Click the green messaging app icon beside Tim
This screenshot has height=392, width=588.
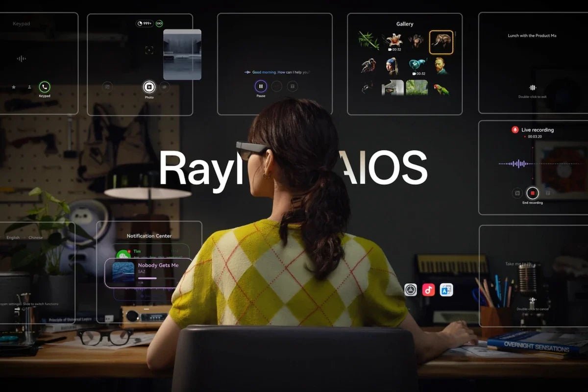point(123,255)
